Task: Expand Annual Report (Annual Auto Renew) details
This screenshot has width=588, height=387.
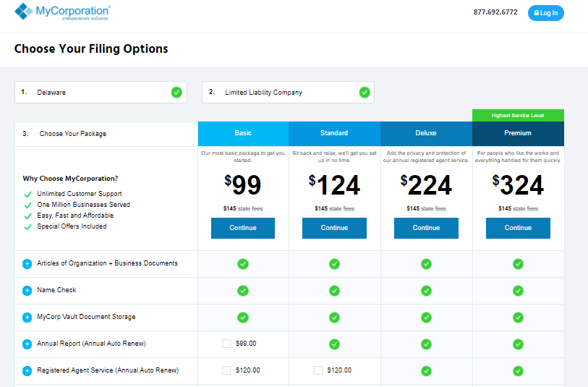Action: (x=27, y=344)
